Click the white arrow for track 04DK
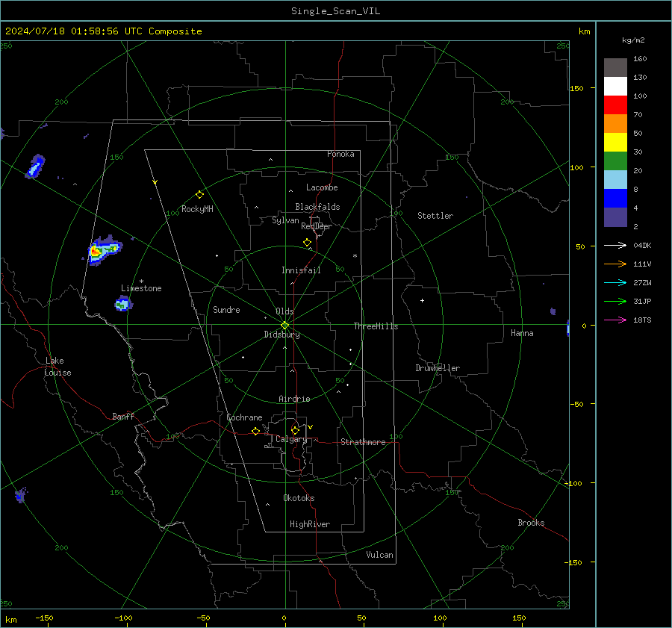This screenshot has width=672, height=628. 615,246
